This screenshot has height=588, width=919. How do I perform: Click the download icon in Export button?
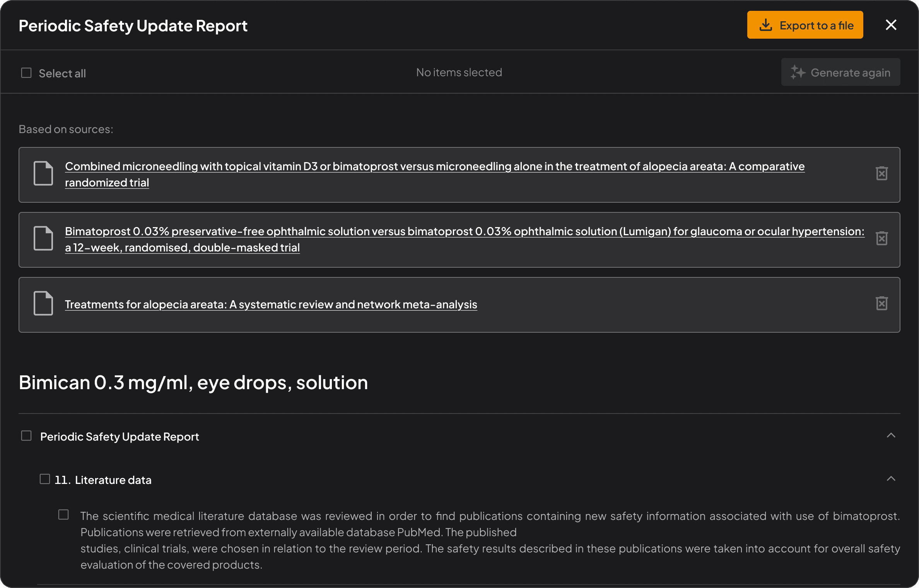click(765, 25)
